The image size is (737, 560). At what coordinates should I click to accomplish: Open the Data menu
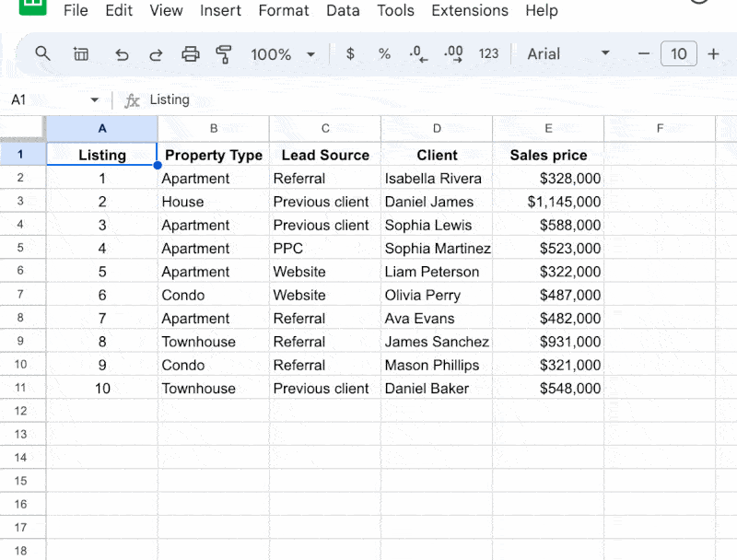343,10
